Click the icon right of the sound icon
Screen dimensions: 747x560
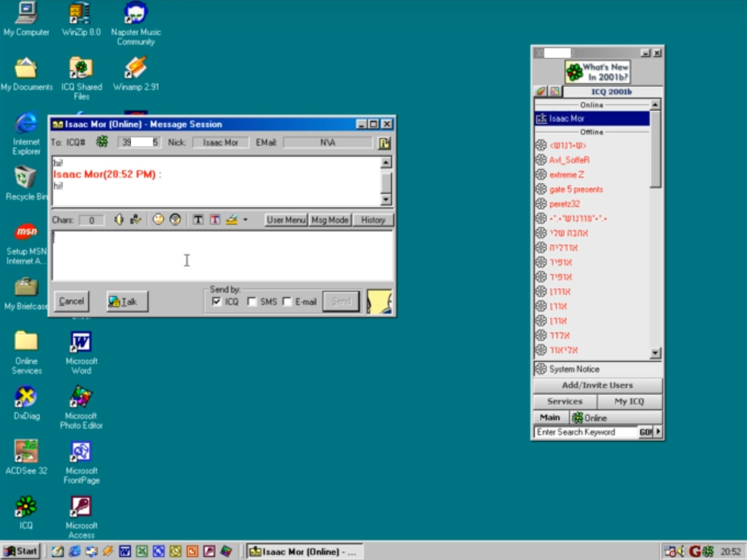click(136, 219)
